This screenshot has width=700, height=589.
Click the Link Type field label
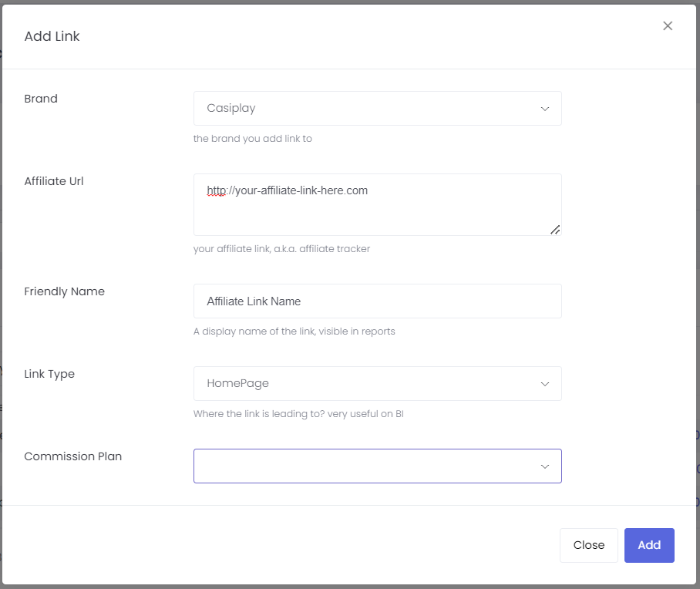click(49, 374)
